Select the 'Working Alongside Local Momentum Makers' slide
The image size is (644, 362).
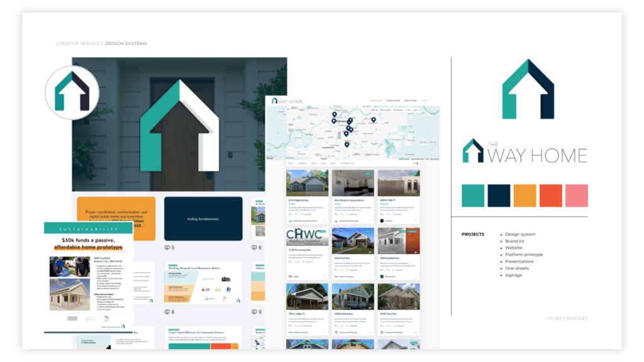(x=203, y=283)
